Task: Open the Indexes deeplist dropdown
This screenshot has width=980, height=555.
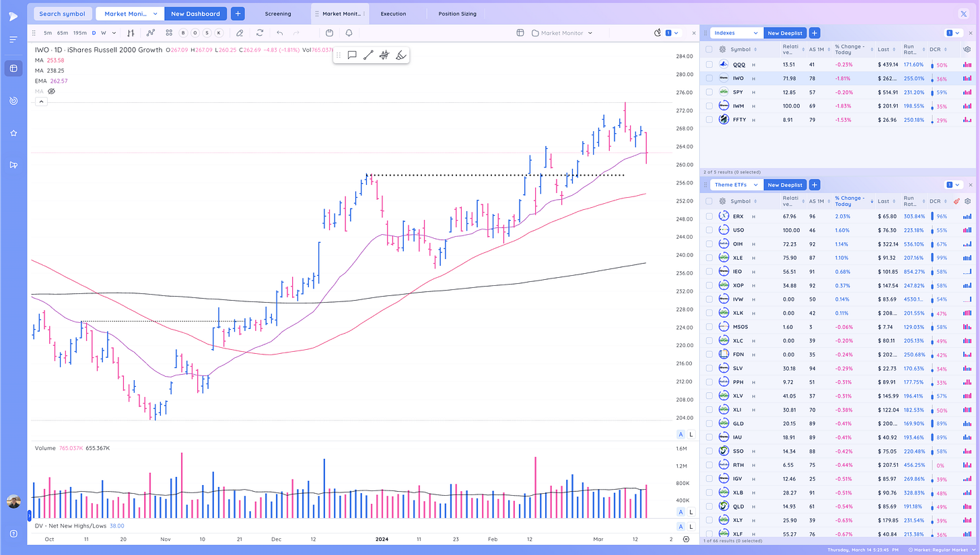Action: pyautogui.click(x=736, y=32)
